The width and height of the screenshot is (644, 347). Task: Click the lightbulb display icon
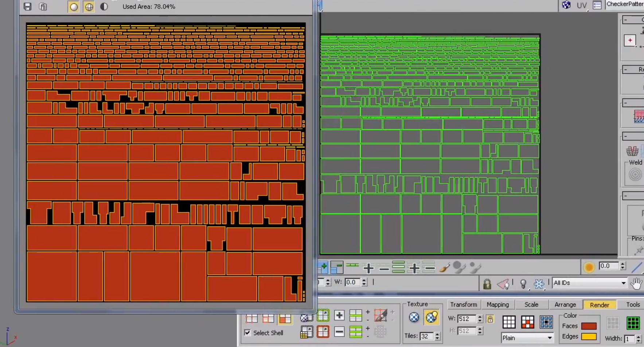[x=523, y=284]
